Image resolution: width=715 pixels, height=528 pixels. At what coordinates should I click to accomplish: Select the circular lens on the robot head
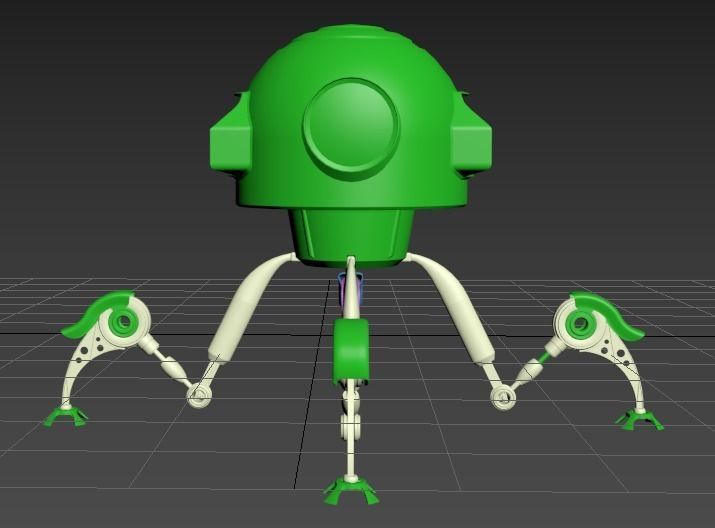tap(351, 128)
